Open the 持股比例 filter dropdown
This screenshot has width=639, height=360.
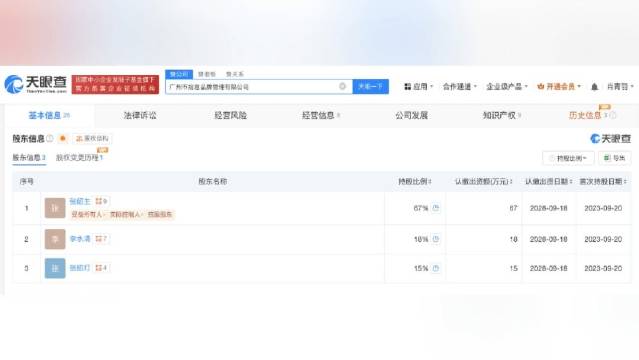[568, 158]
